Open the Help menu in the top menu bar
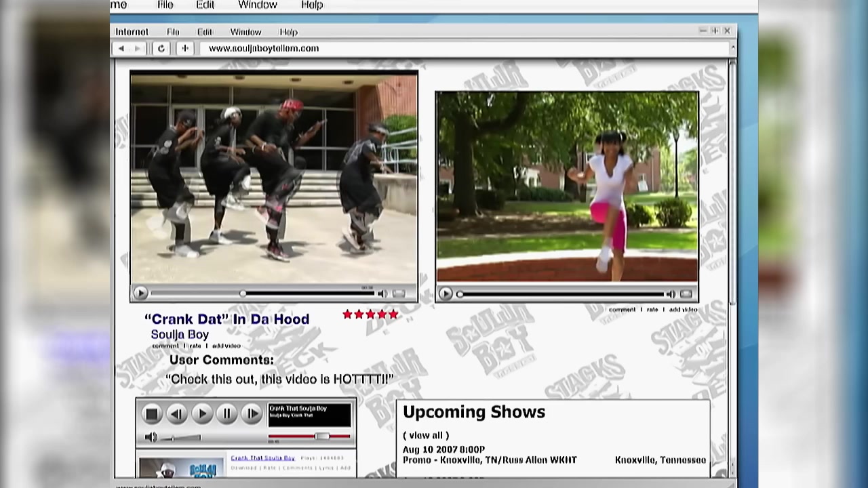The image size is (868, 488). (312, 5)
